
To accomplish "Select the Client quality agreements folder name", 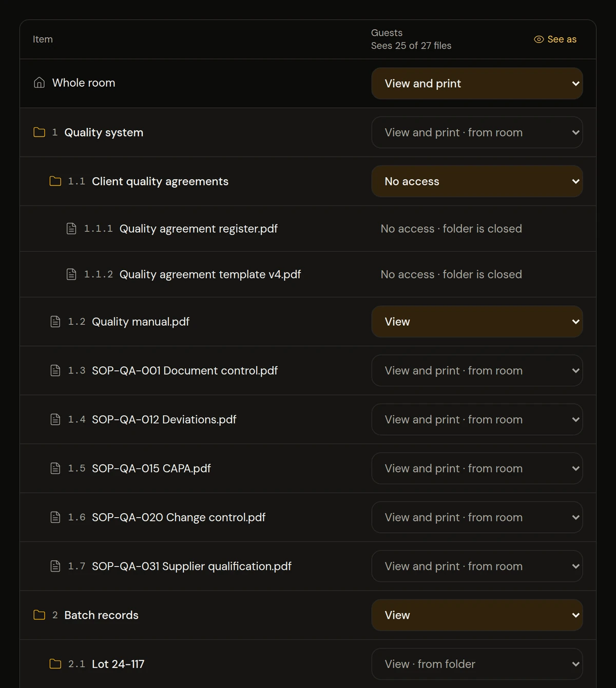I will coord(160,181).
